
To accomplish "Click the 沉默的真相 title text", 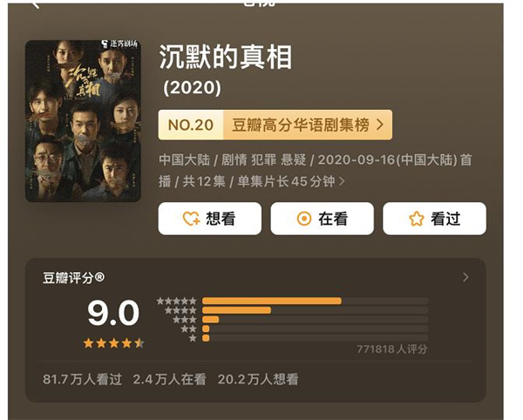I will [x=225, y=58].
